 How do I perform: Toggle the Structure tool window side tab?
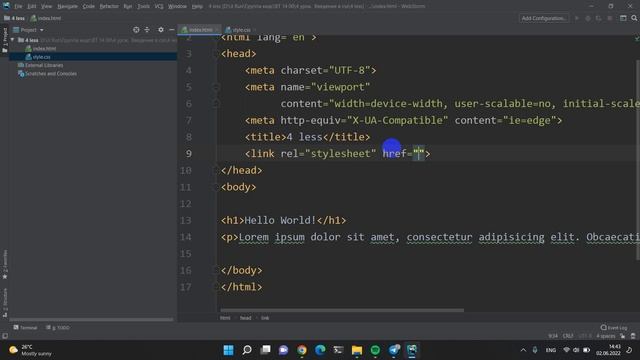4,303
